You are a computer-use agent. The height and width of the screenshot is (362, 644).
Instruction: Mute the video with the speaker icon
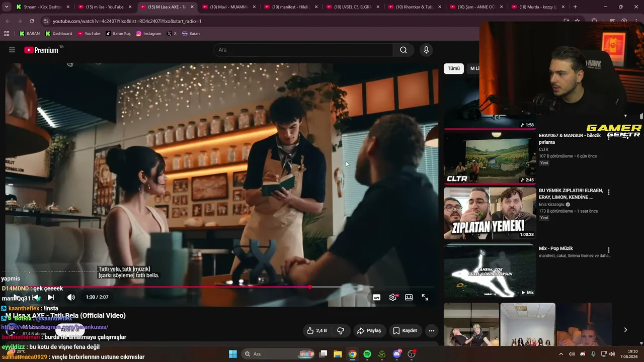click(71, 297)
